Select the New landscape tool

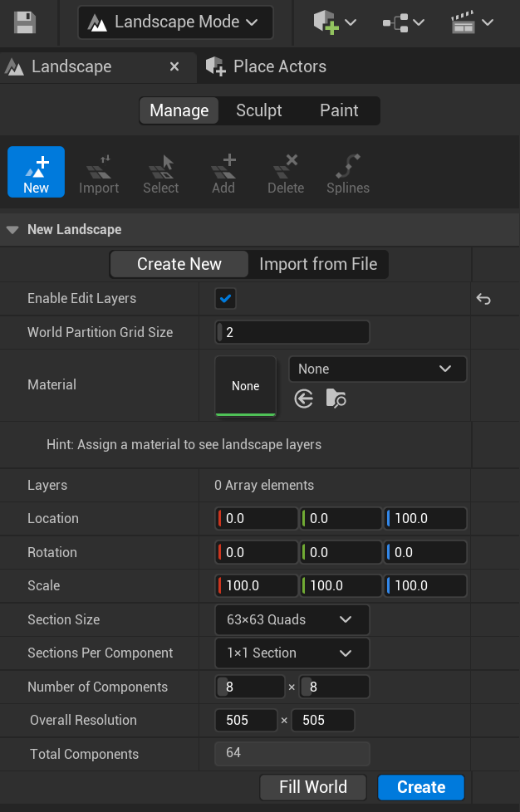36,172
